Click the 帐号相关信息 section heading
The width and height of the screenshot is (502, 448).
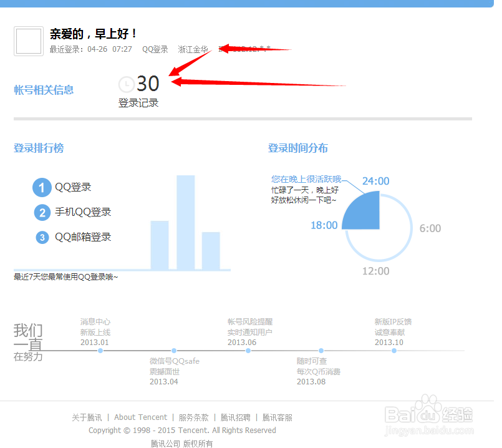click(x=44, y=90)
